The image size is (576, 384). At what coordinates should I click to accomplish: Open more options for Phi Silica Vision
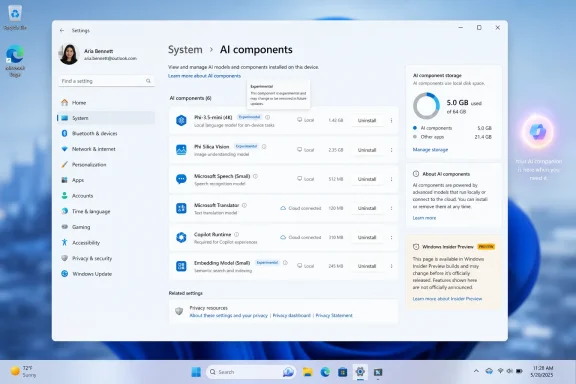(x=391, y=150)
